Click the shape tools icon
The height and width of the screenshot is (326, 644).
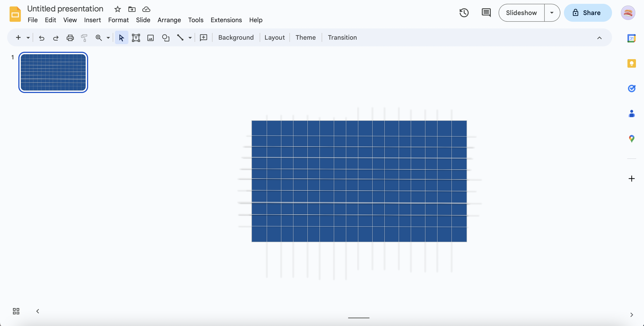[x=165, y=37]
